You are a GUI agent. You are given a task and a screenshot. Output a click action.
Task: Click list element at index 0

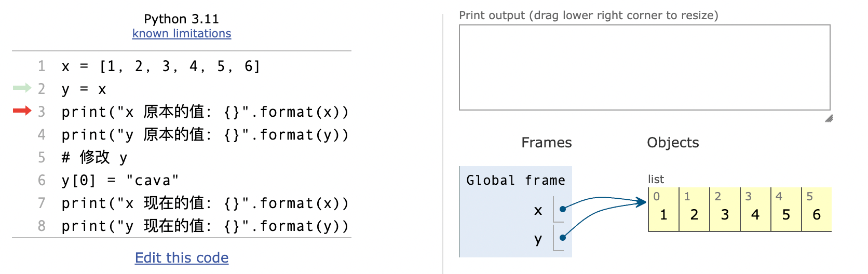click(x=663, y=210)
